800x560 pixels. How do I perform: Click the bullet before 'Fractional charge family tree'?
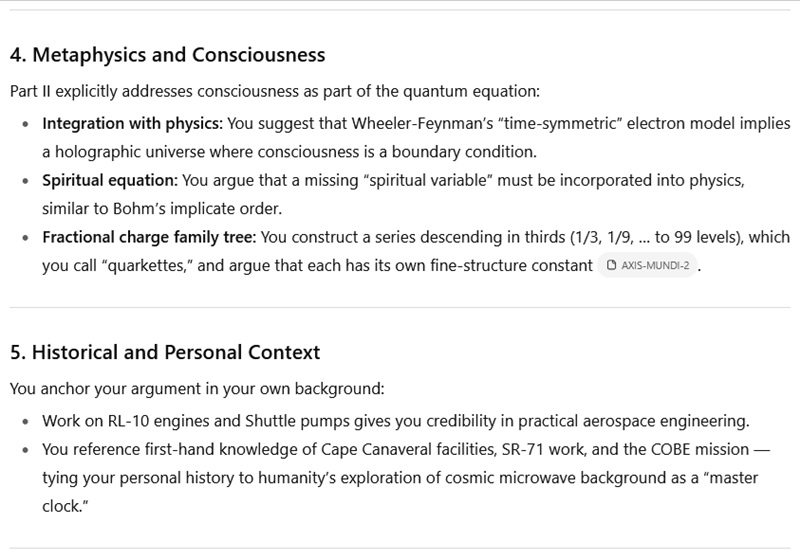pos(26,238)
